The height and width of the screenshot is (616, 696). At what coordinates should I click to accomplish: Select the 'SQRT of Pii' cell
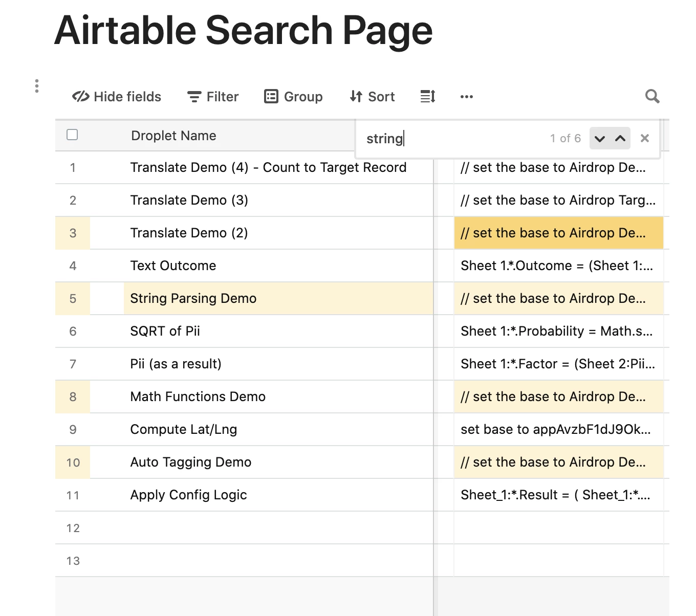(278, 331)
